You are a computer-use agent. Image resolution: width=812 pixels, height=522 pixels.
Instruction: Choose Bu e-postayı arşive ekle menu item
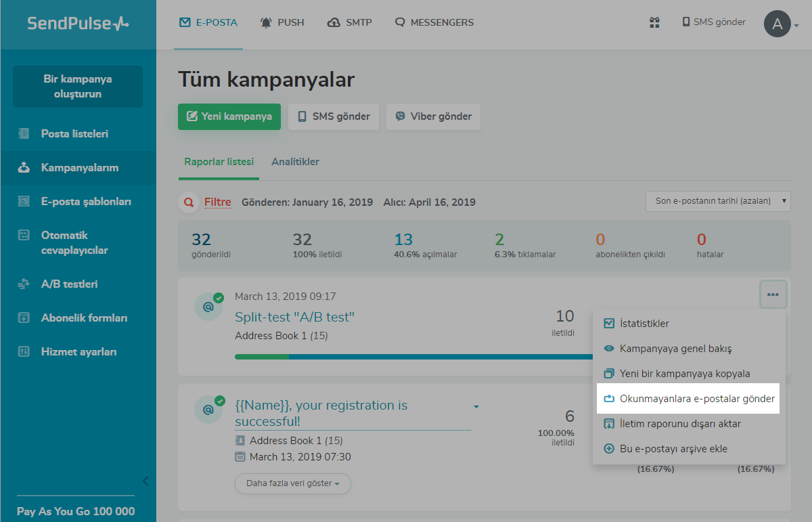coord(689,449)
